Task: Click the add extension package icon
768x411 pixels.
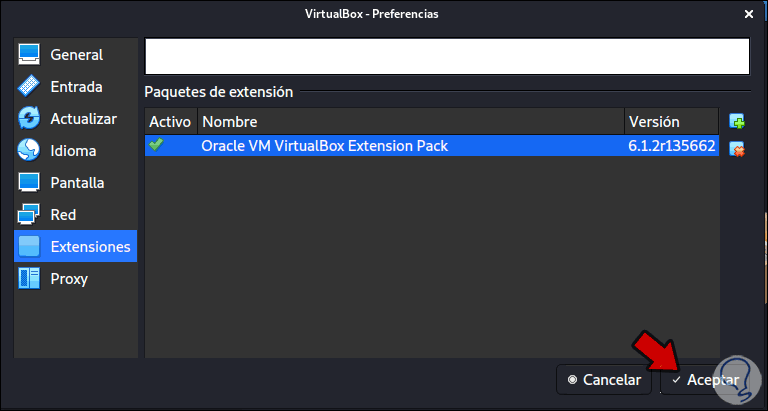Action: point(738,122)
